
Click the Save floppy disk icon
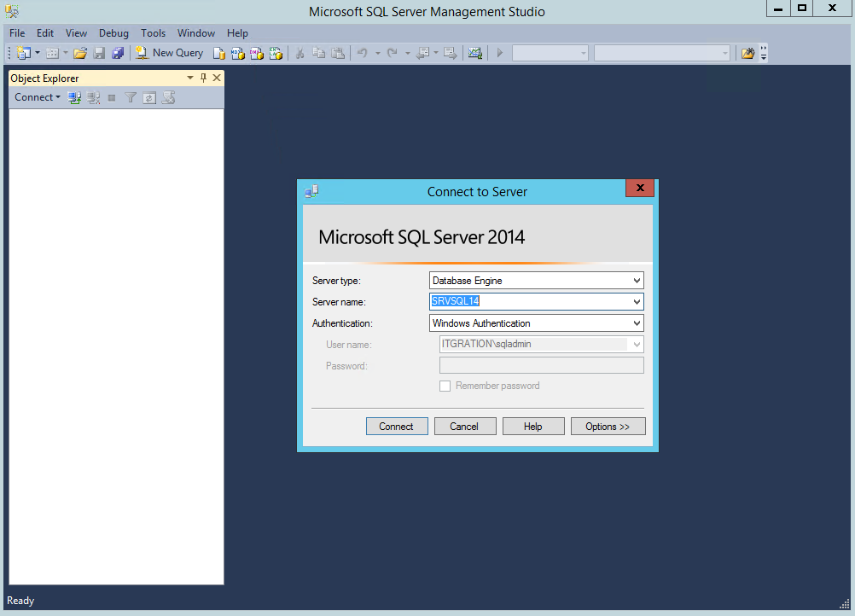pyautogui.click(x=99, y=53)
